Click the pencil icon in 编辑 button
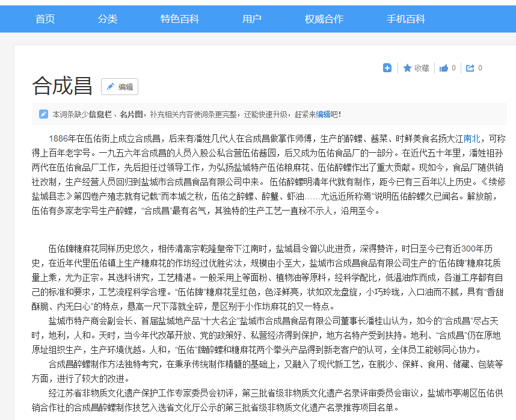The height and width of the screenshot is (420, 516). (111, 87)
